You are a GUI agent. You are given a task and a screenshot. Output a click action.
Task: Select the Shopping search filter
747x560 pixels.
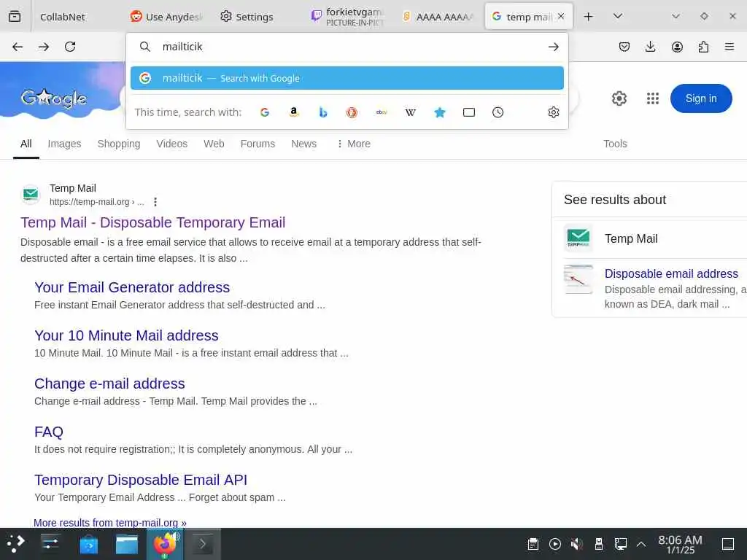click(119, 144)
